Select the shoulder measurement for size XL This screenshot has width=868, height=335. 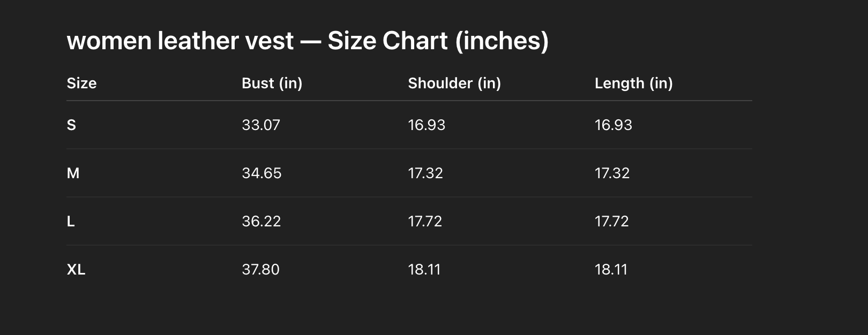coord(424,270)
